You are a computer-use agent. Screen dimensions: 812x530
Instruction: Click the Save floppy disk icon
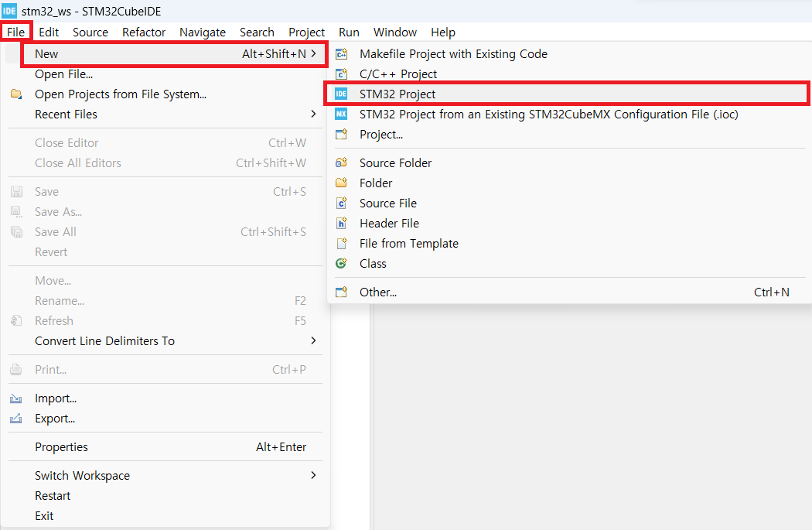16,192
